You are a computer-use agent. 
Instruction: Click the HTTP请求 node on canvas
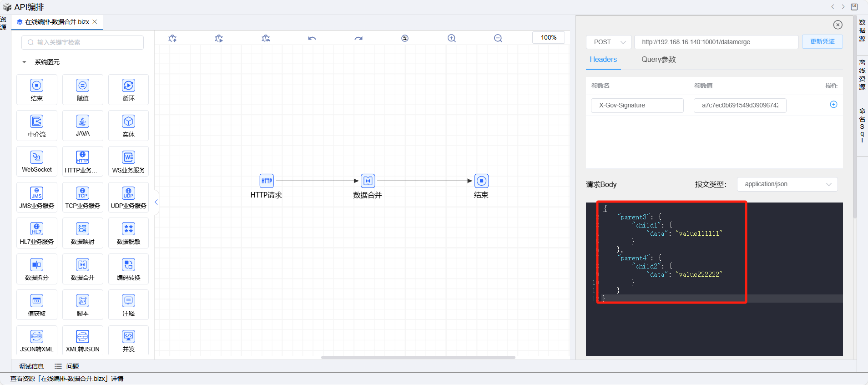coord(267,181)
